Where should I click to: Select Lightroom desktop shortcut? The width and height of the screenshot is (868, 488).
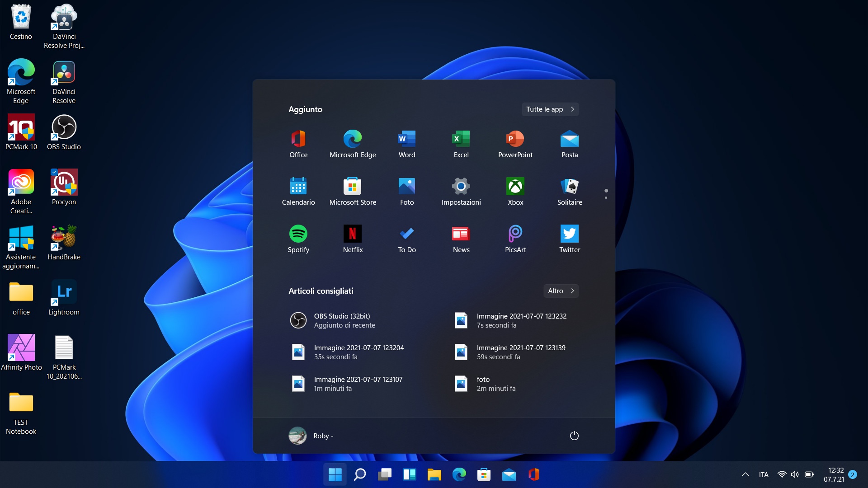click(64, 298)
